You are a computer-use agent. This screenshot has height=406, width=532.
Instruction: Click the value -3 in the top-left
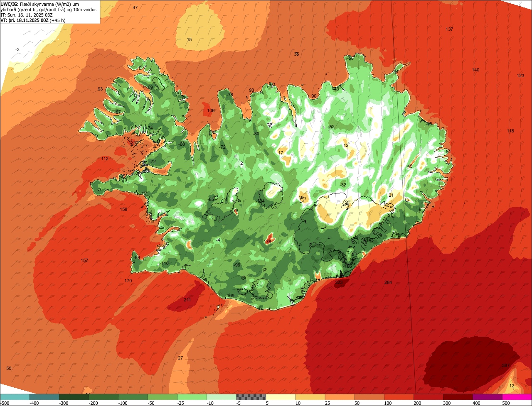pyautogui.click(x=17, y=49)
